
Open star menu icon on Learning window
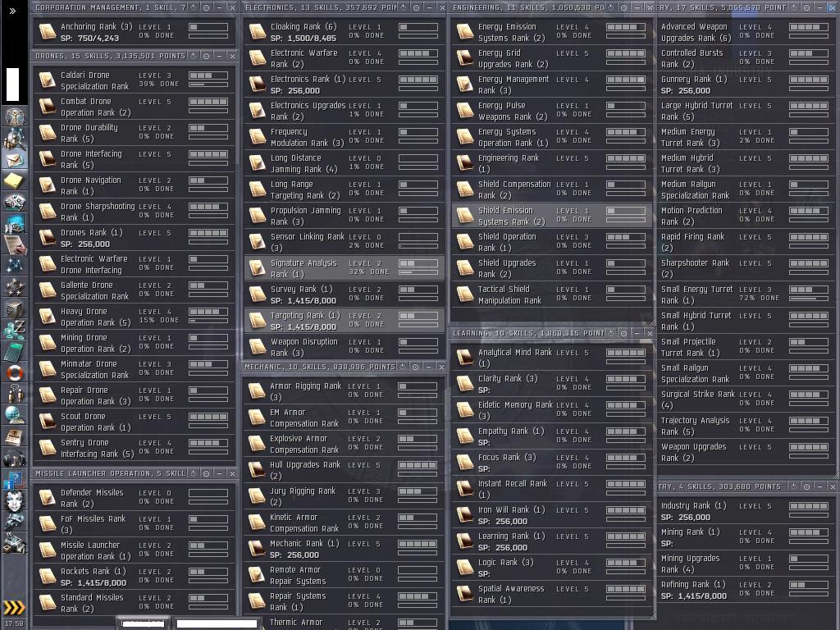(x=610, y=333)
